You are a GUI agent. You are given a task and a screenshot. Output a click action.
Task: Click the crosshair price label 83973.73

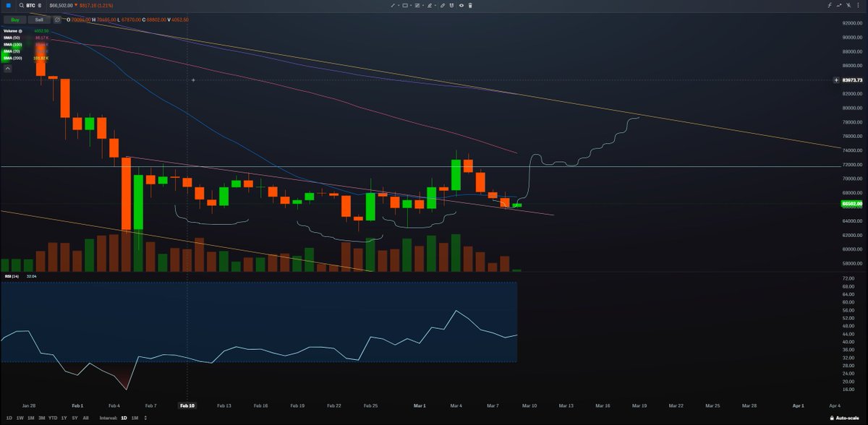pos(852,80)
